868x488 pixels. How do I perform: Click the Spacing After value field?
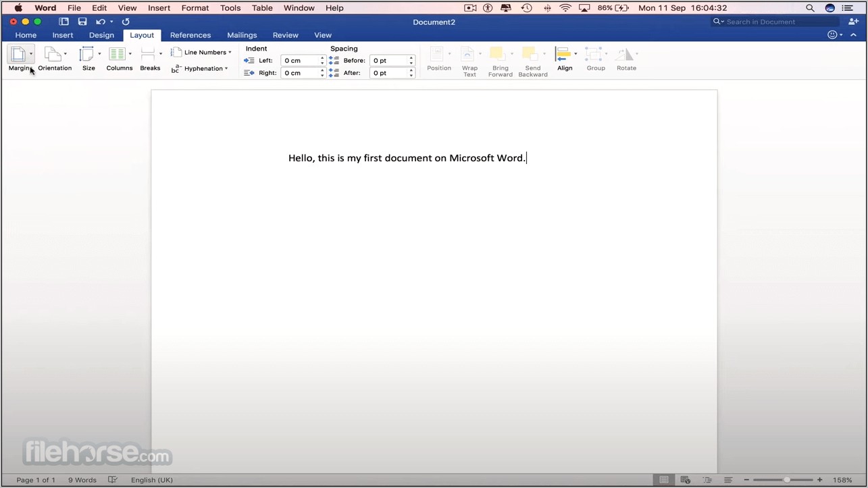pyautogui.click(x=388, y=73)
